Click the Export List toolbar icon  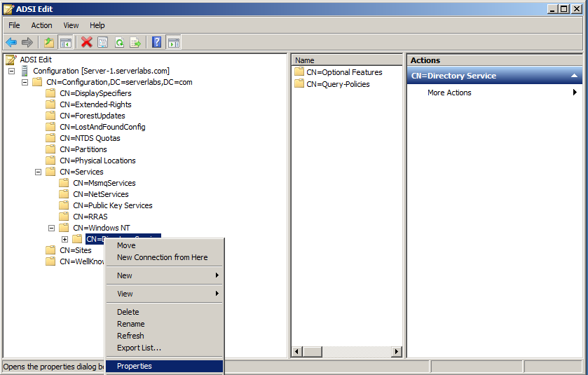pyautogui.click(x=135, y=42)
